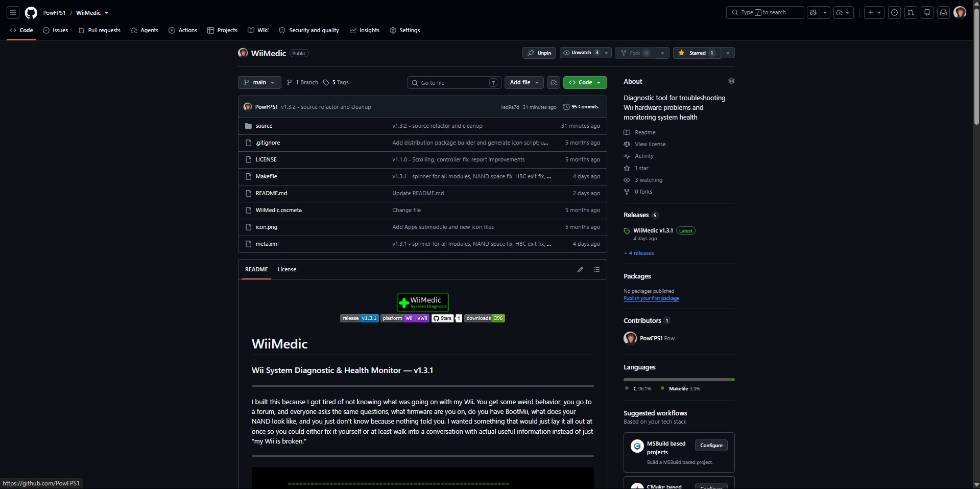Click the WiiMedic repository avatar beside title
Viewport: 980px width, 489px height.
click(243, 53)
